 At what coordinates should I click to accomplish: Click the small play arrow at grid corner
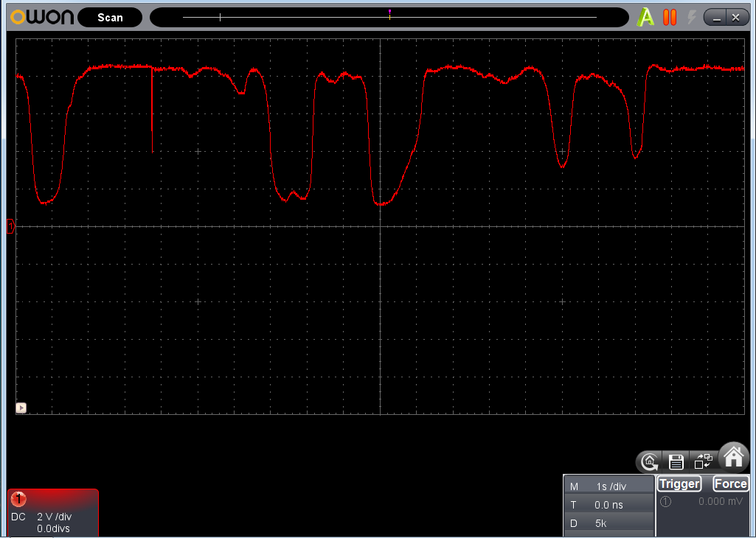21,408
